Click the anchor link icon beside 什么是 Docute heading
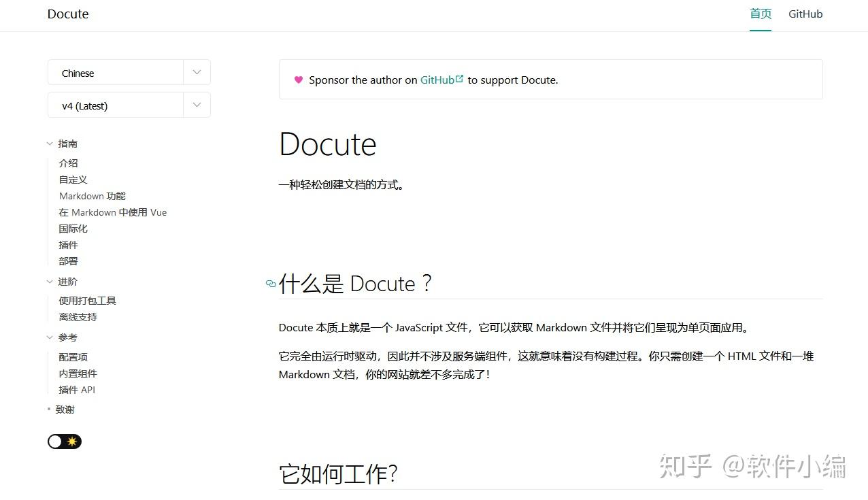Screen dimensions: 868x500 tap(270, 285)
